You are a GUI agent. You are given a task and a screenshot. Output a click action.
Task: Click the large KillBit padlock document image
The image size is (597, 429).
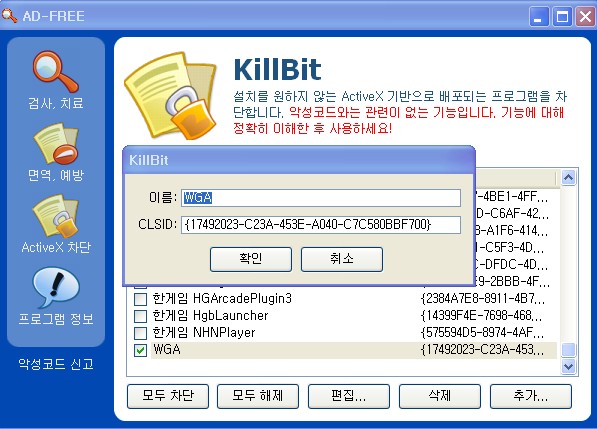click(170, 96)
